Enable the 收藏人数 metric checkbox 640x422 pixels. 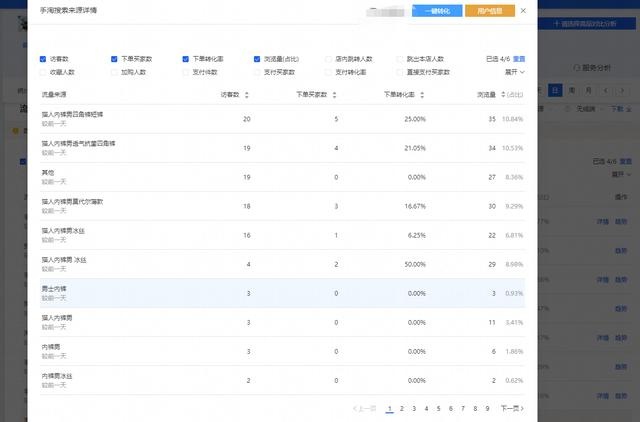click(x=43, y=72)
